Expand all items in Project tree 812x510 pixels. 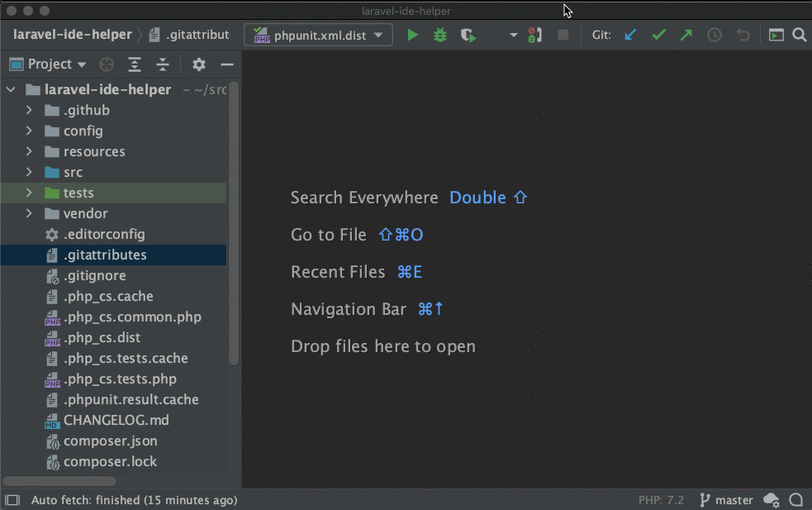pyautogui.click(x=135, y=64)
